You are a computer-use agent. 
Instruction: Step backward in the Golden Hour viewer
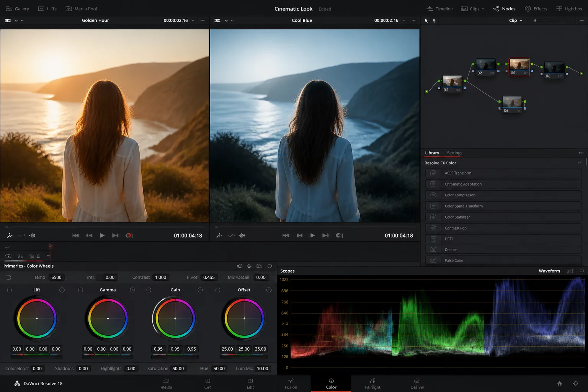coord(89,235)
